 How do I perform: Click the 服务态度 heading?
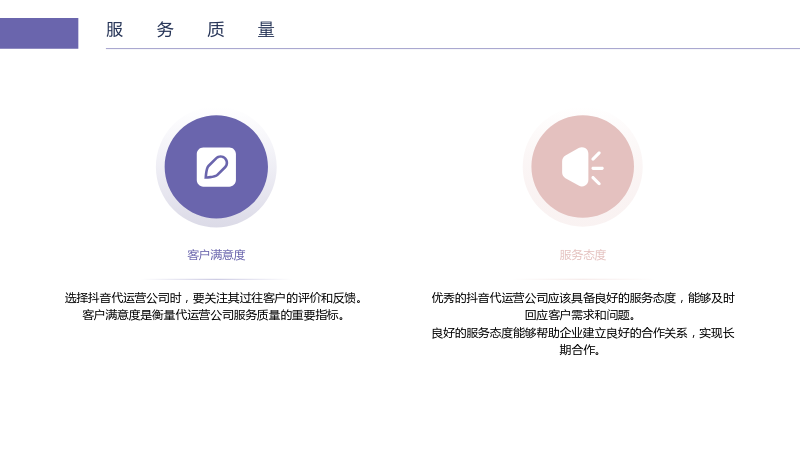(583, 255)
